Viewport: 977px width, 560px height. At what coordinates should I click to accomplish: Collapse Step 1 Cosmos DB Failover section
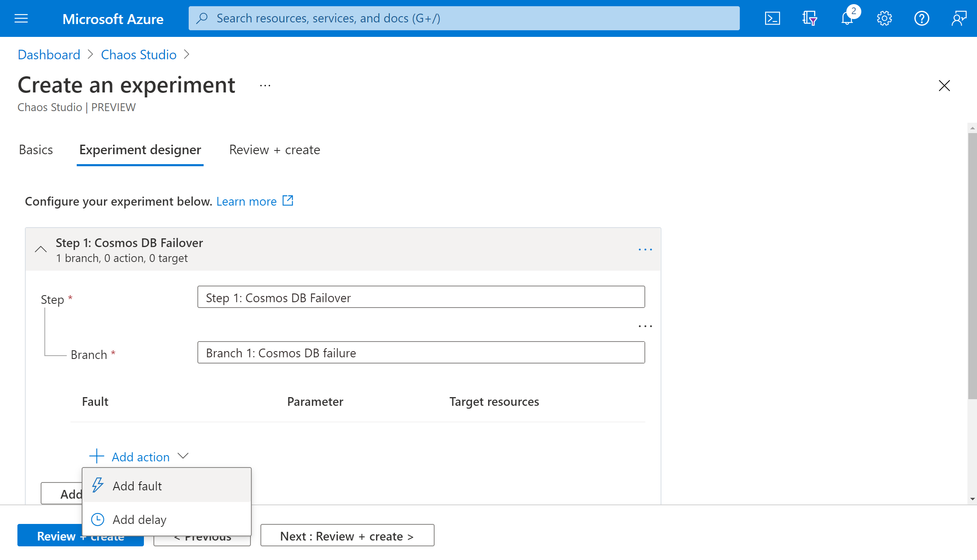(x=41, y=249)
